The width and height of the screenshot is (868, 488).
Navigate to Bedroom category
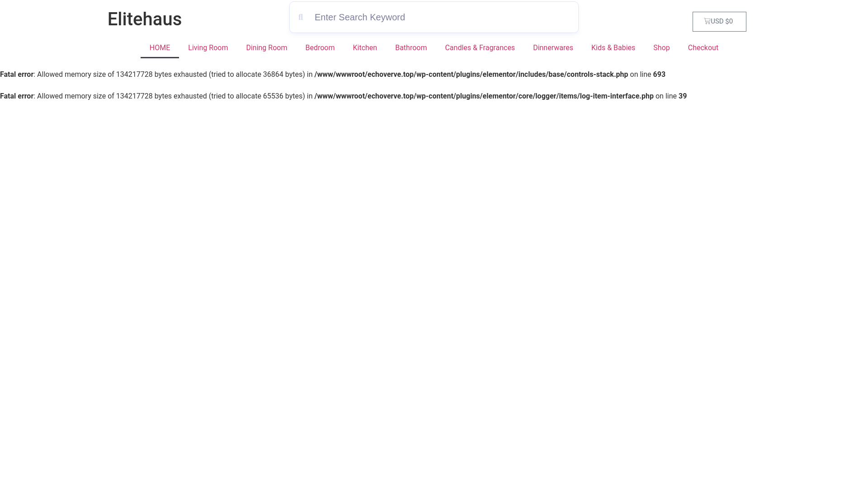[320, 48]
